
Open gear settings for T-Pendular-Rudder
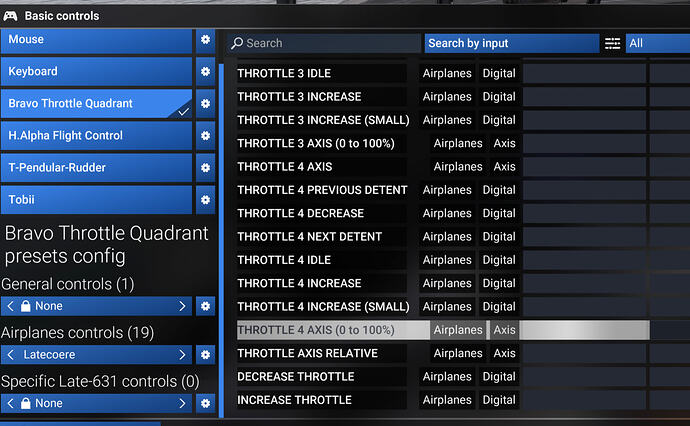point(205,168)
